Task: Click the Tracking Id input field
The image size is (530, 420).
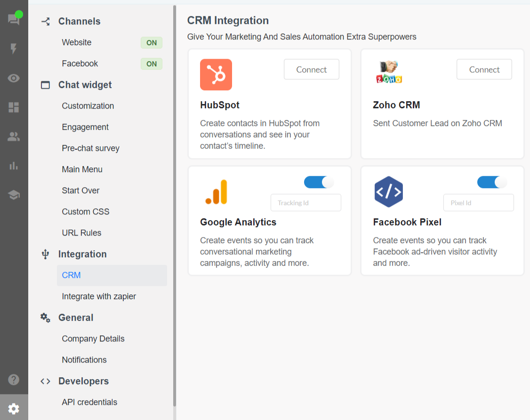Action: click(305, 203)
